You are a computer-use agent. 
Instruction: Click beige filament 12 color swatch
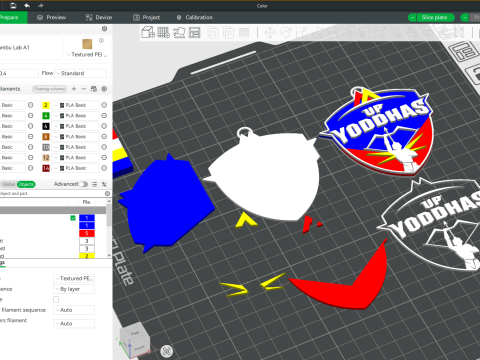tap(46, 158)
